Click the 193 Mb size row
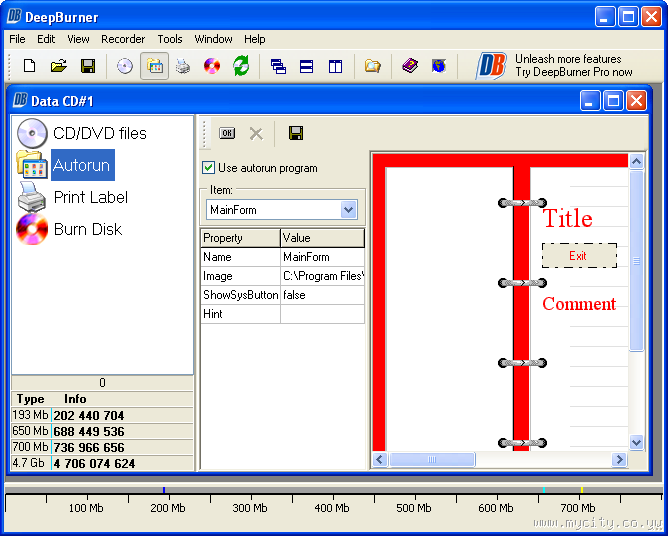The width and height of the screenshot is (668, 536). click(x=102, y=415)
